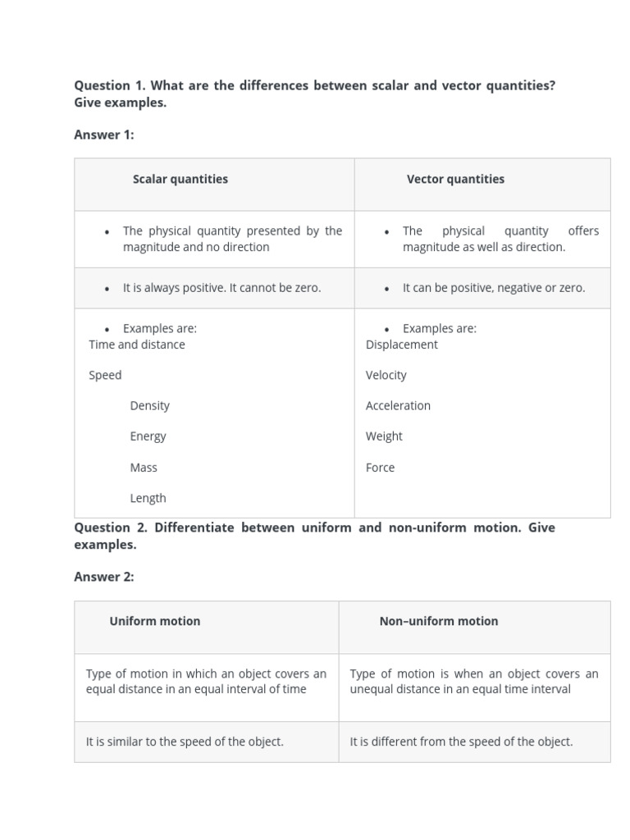Click 'It can be positive, negative or zero'
Image resolution: width=630 pixels, height=840 pixels.
494,288
